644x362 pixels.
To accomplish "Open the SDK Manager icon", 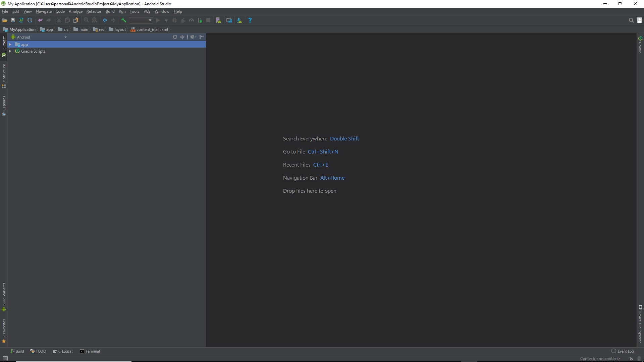I will [239, 20].
